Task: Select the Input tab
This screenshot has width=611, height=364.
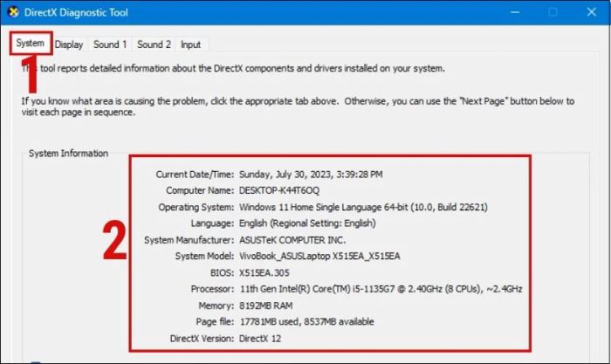Action: pos(191,45)
